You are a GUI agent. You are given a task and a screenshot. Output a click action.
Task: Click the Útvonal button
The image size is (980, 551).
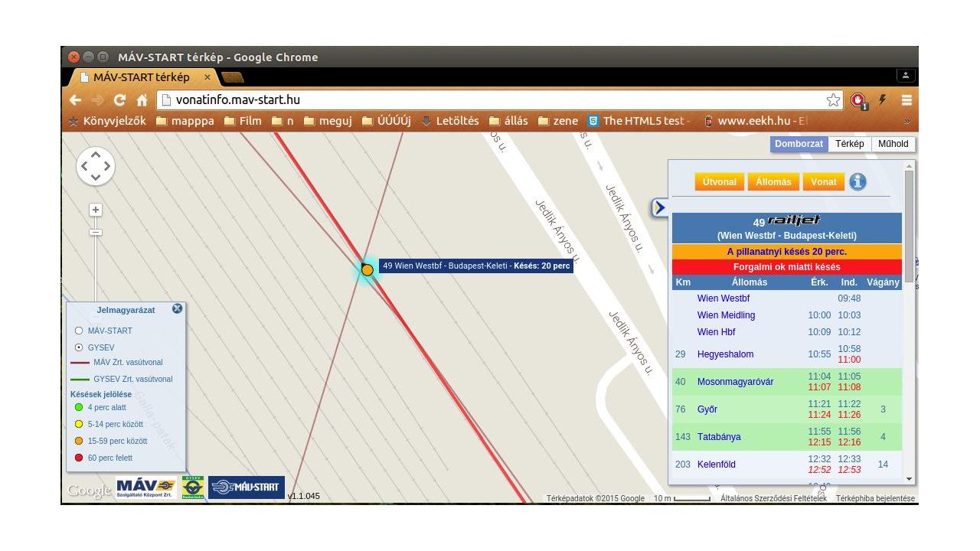tap(720, 182)
